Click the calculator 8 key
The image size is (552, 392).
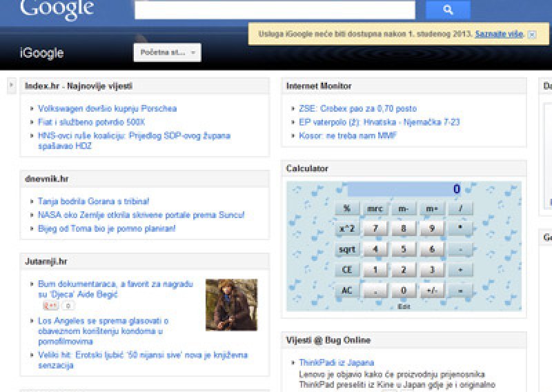pos(404,229)
